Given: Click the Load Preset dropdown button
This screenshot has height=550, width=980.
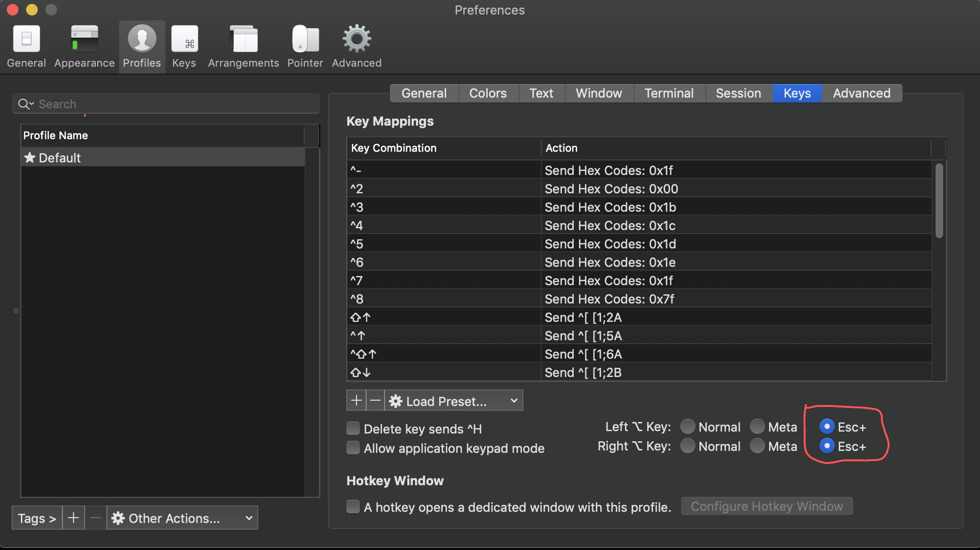Looking at the screenshot, I should [x=454, y=401].
